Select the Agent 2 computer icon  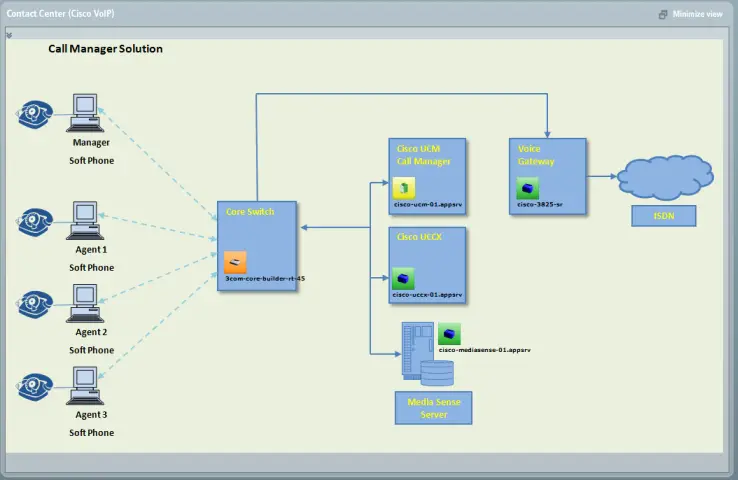click(85, 303)
